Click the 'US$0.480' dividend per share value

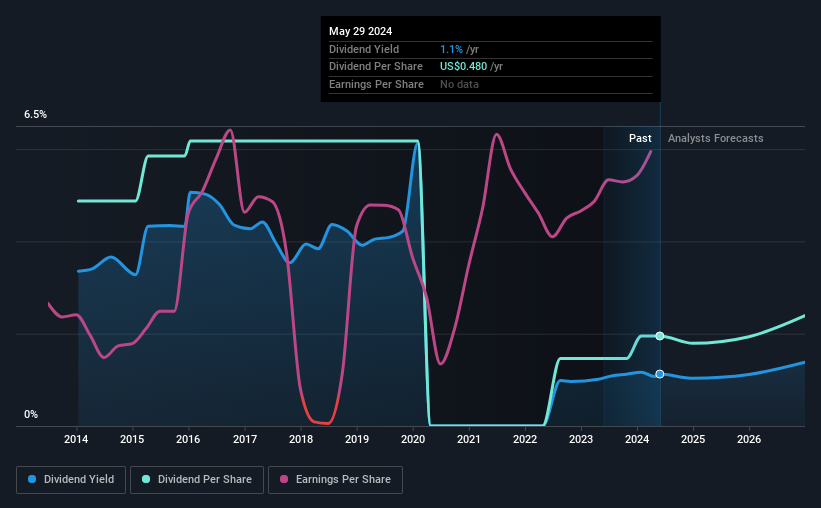point(463,67)
